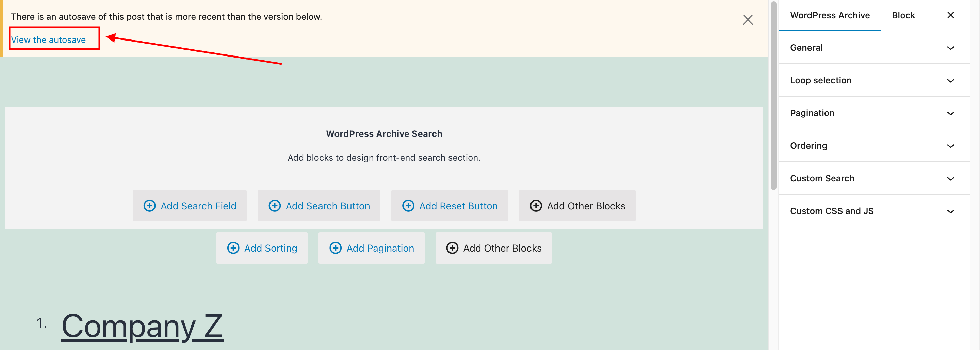This screenshot has width=980, height=350.
Task: Click the 'Add blocks to design front-end search section.' text
Action: pyautogui.click(x=384, y=158)
